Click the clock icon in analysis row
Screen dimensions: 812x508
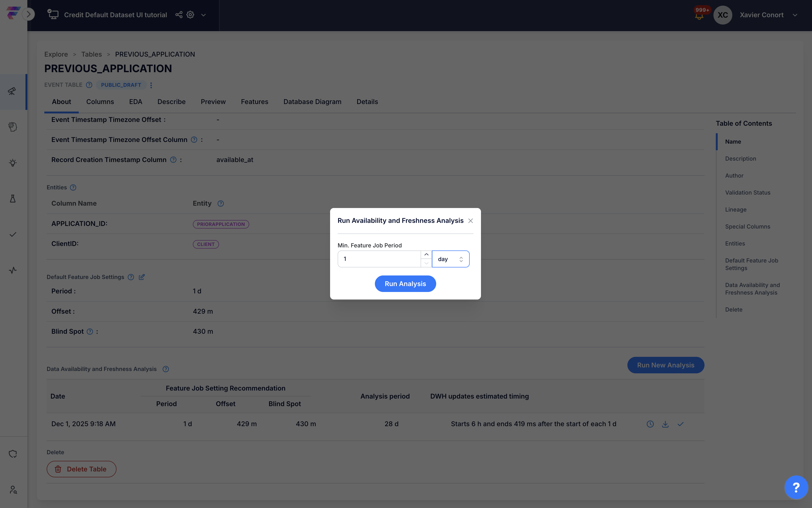tap(650, 424)
